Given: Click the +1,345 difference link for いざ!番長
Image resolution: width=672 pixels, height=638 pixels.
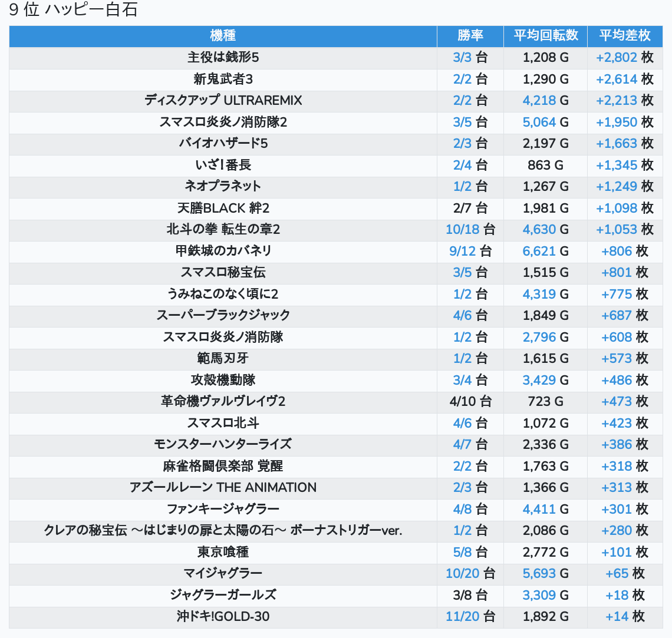Looking at the screenshot, I should (616, 166).
